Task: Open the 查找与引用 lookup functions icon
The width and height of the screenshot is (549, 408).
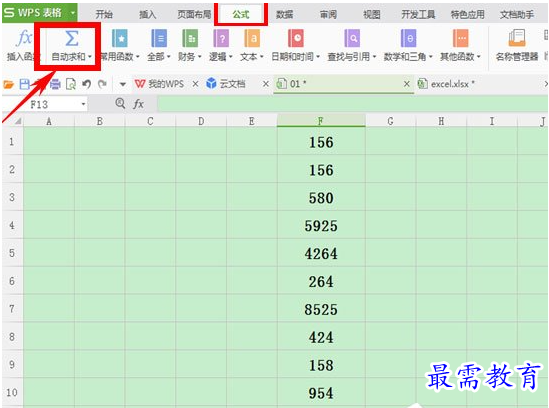Action: coord(352,38)
